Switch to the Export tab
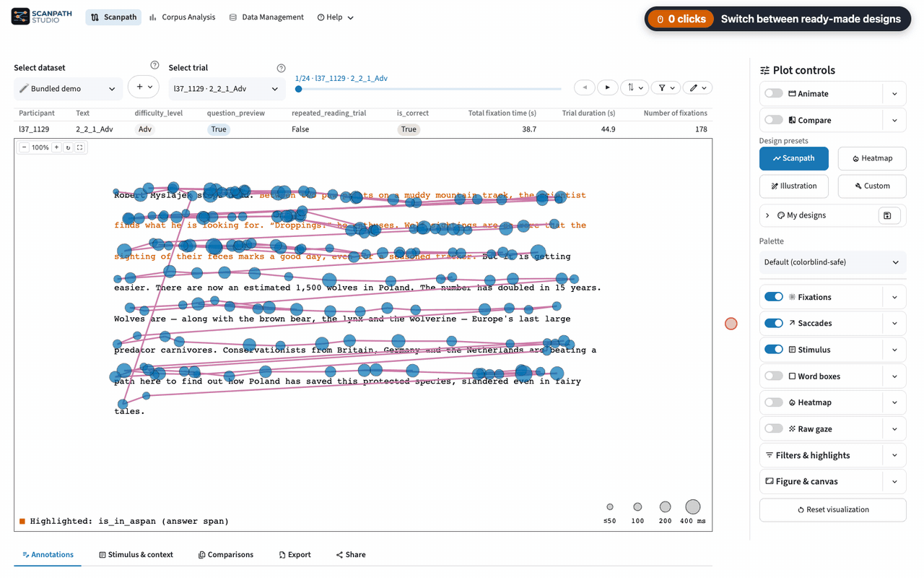This screenshot has height=578, width=924. click(x=295, y=555)
